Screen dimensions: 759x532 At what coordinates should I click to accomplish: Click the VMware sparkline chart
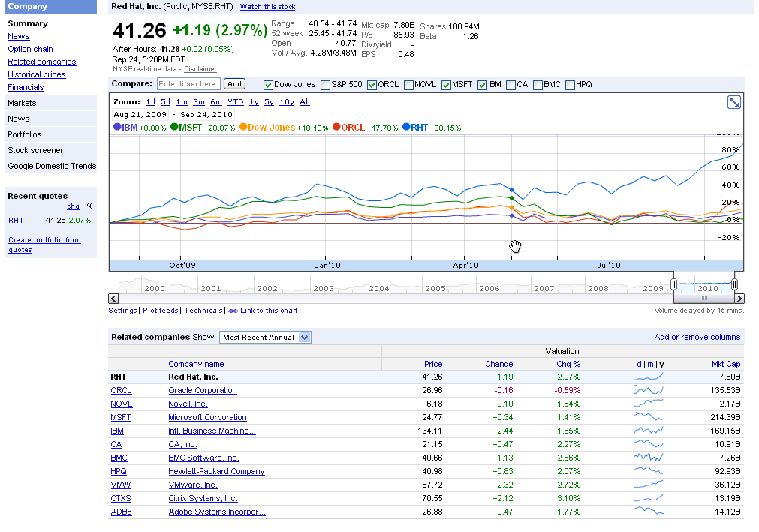[x=649, y=485]
